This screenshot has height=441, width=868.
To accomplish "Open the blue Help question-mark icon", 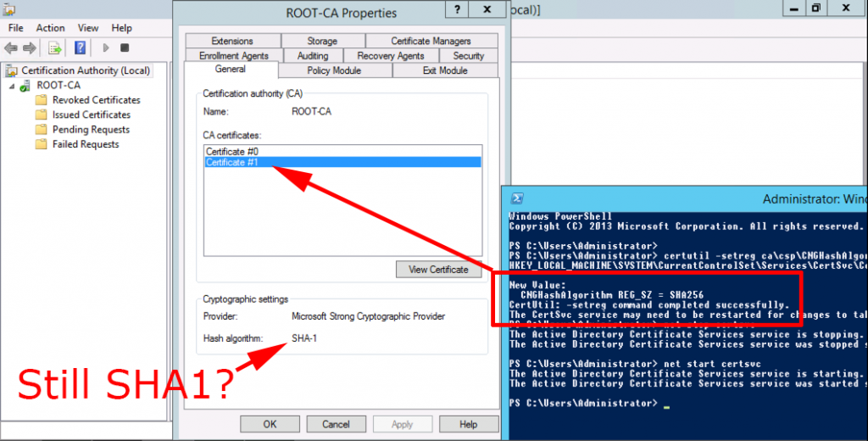I will [81, 48].
